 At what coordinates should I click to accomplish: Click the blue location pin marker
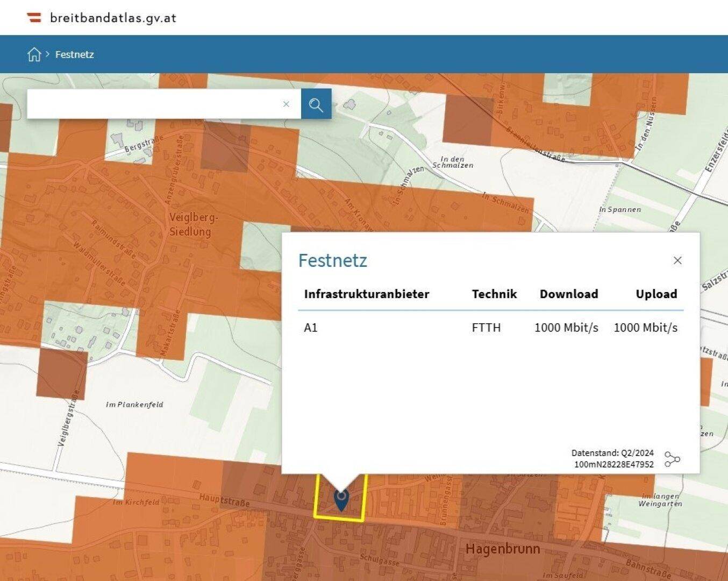(341, 500)
